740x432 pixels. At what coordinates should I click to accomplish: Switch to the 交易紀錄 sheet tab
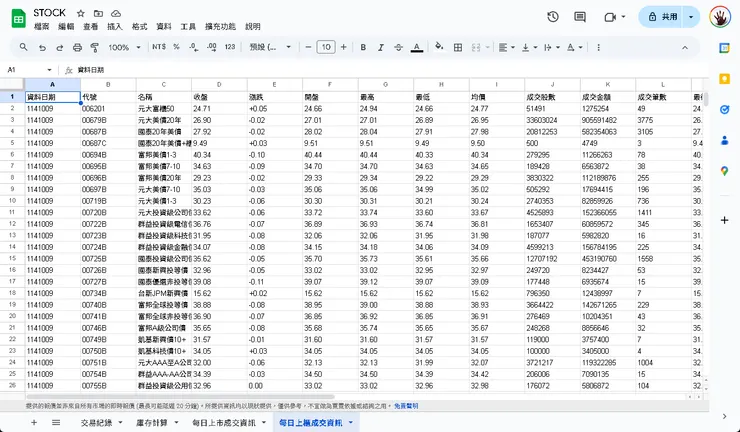point(97,423)
